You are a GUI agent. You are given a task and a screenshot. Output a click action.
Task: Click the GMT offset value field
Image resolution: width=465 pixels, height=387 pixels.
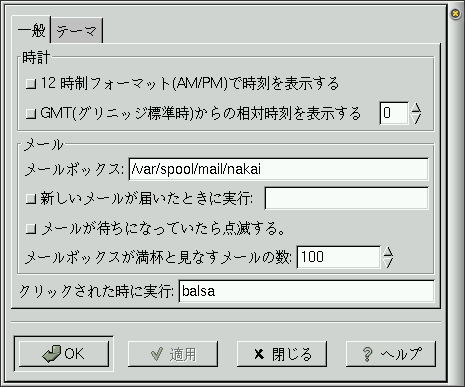[394, 113]
